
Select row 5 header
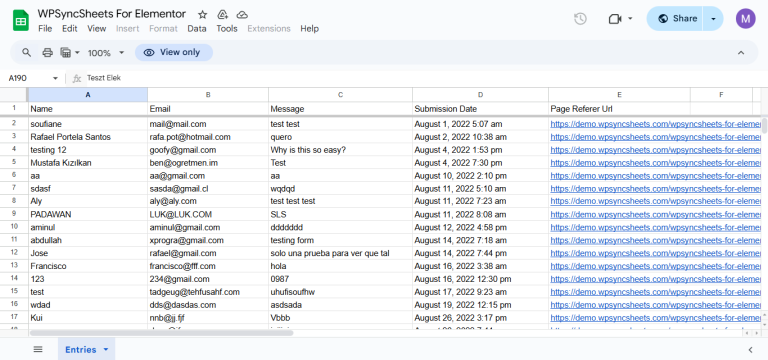(x=14, y=163)
